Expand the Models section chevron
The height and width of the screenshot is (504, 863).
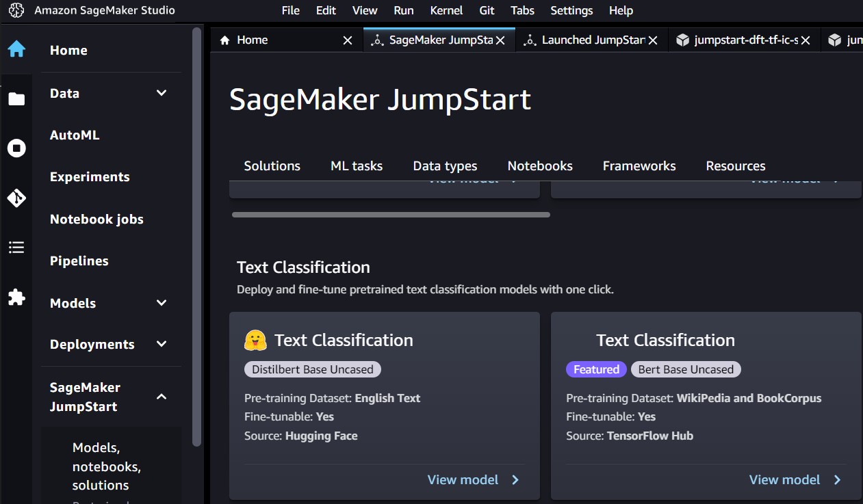tap(162, 303)
